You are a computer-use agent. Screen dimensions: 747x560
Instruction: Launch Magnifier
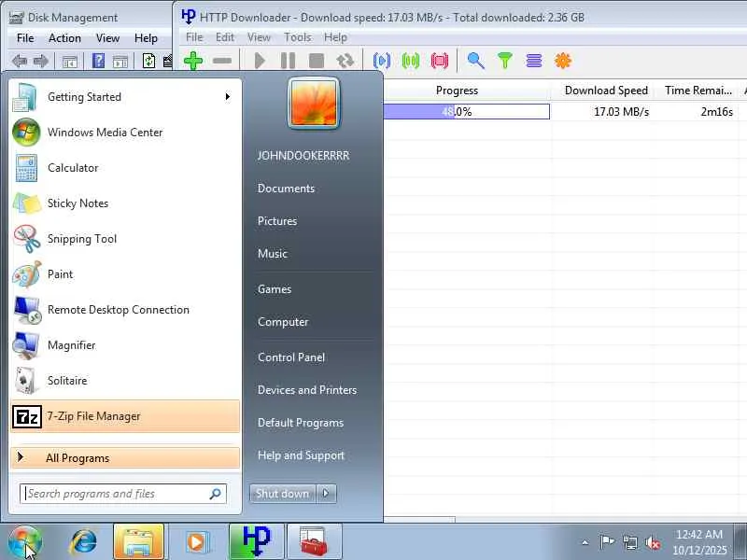point(125,345)
